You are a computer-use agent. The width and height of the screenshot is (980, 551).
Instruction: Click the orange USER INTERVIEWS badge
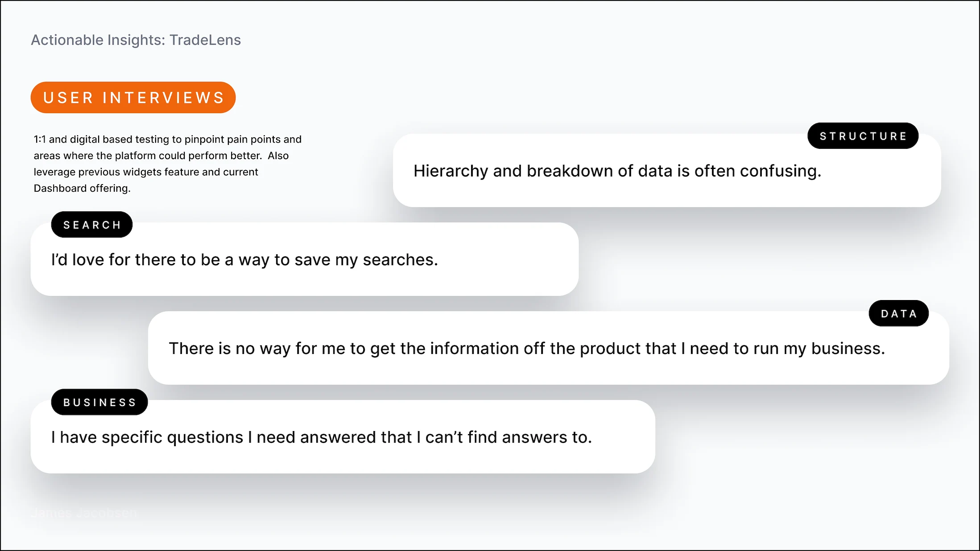tap(133, 97)
